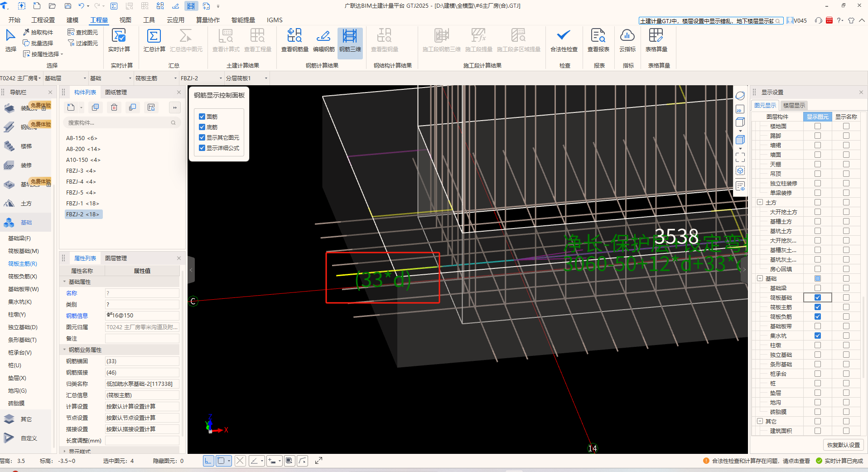Click the undo arrow in title bar
Image resolution: width=868 pixels, height=472 pixels.
click(x=81, y=6)
